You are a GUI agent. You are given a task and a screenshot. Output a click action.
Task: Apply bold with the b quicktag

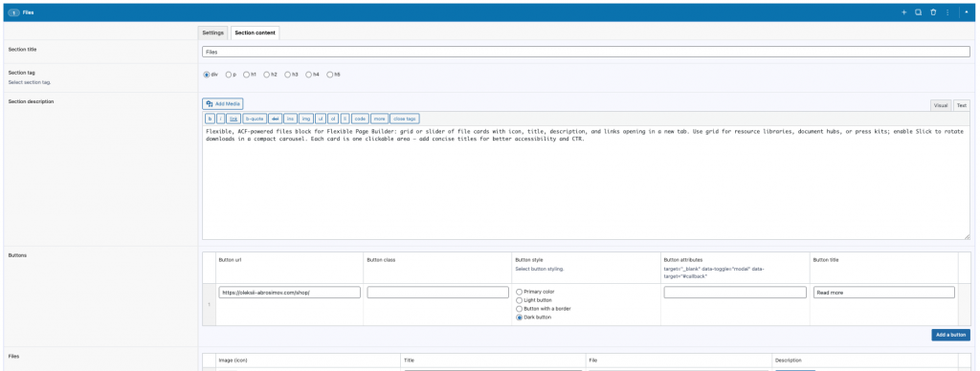click(x=210, y=118)
